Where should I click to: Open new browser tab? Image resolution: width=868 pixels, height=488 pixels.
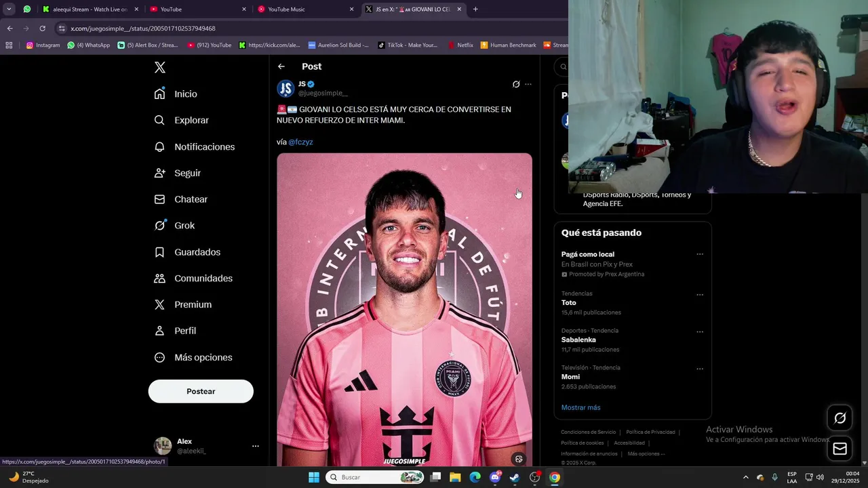pos(475,9)
